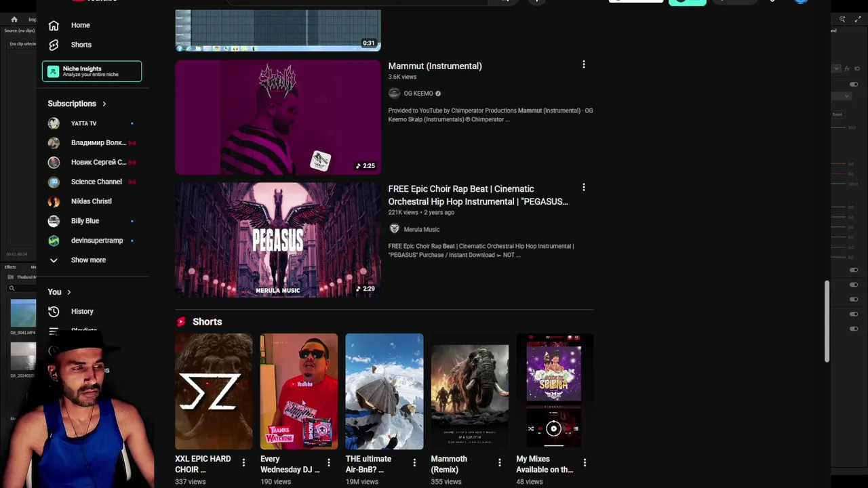Switch to the Effects tab in Premiere
Screen dimensions: 868x488
coord(10,267)
